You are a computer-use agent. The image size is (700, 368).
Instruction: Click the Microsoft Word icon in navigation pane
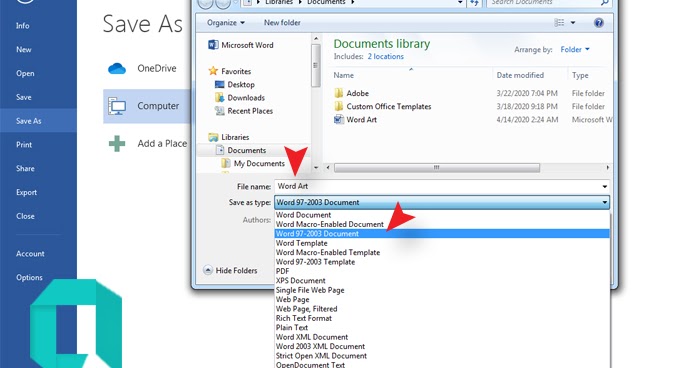213,45
